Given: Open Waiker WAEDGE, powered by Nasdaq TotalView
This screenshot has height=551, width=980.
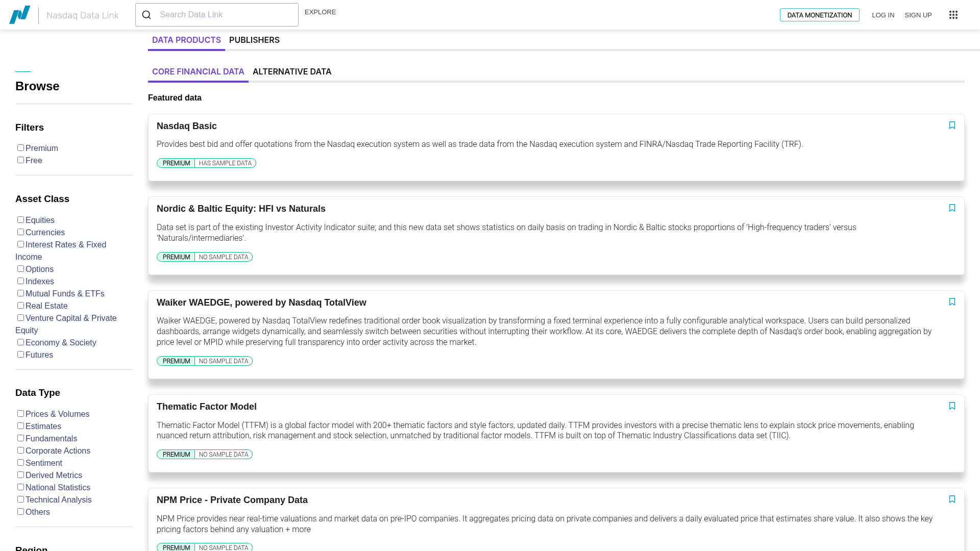Looking at the screenshot, I should pos(261,303).
